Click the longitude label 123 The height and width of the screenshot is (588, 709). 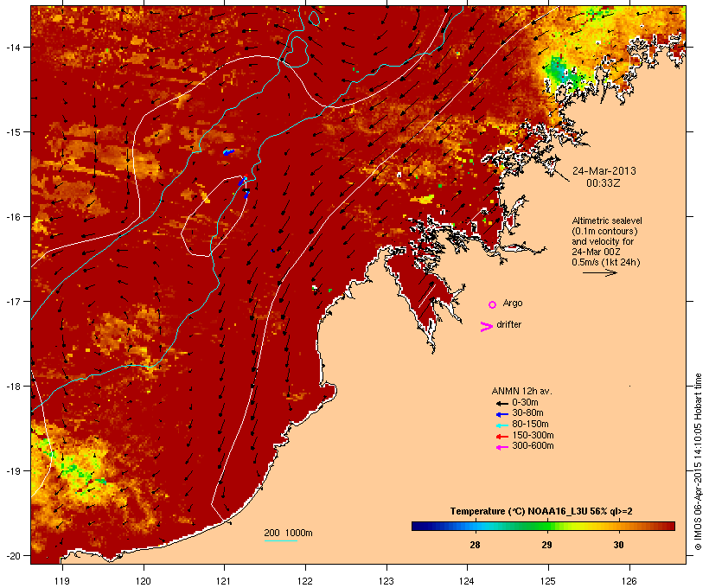pyautogui.click(x=386, y=581)
